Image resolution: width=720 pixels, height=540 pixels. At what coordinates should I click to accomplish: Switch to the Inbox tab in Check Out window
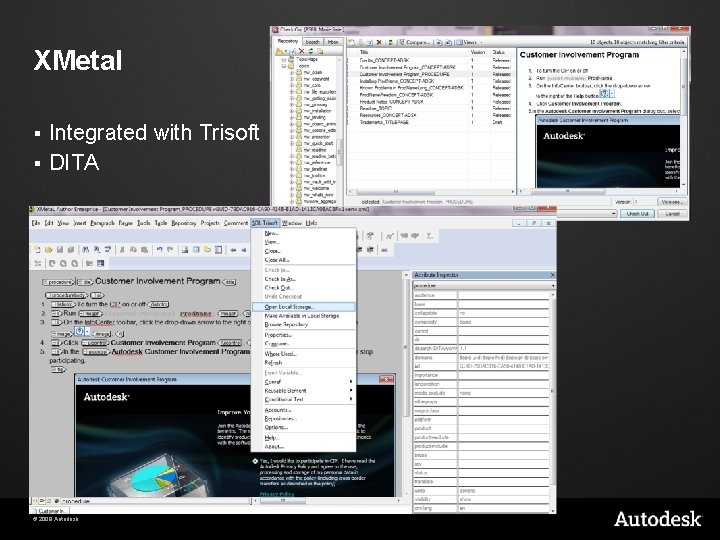pyautogui.click(x=333, y=41)
